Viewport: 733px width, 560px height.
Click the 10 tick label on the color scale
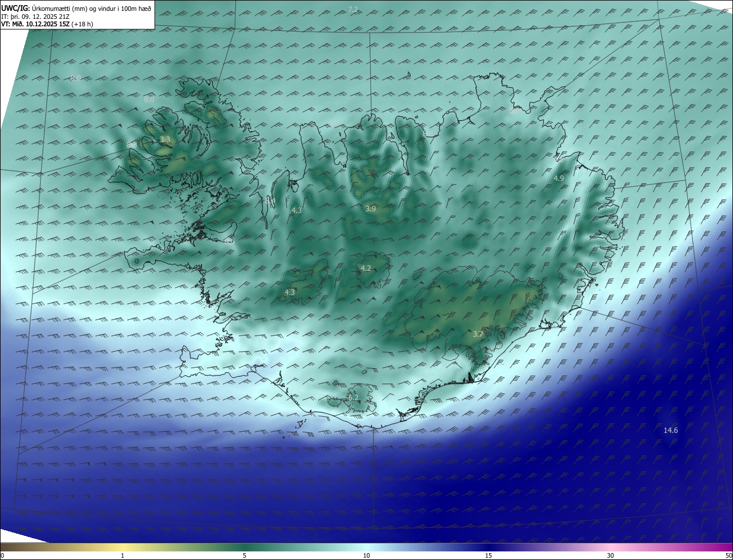[366, 555]
